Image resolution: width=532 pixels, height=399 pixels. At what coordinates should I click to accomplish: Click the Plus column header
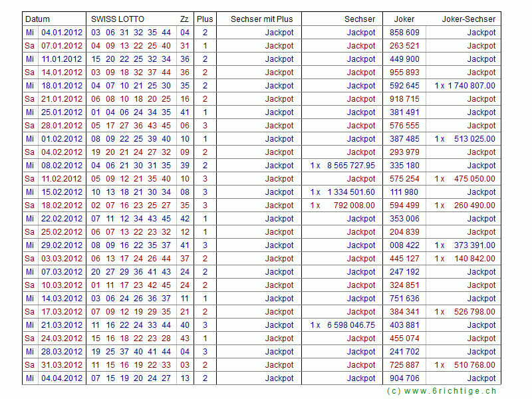coord(205,19)
